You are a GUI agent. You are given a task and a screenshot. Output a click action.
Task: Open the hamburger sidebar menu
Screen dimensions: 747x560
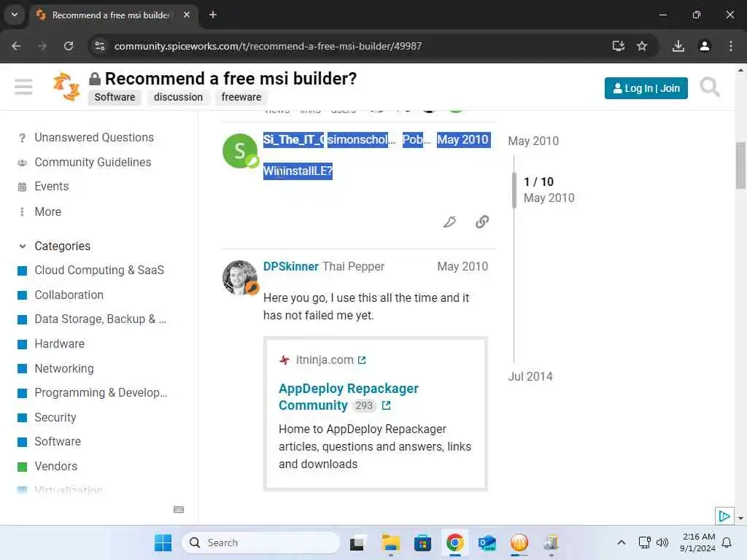(23, 87)
